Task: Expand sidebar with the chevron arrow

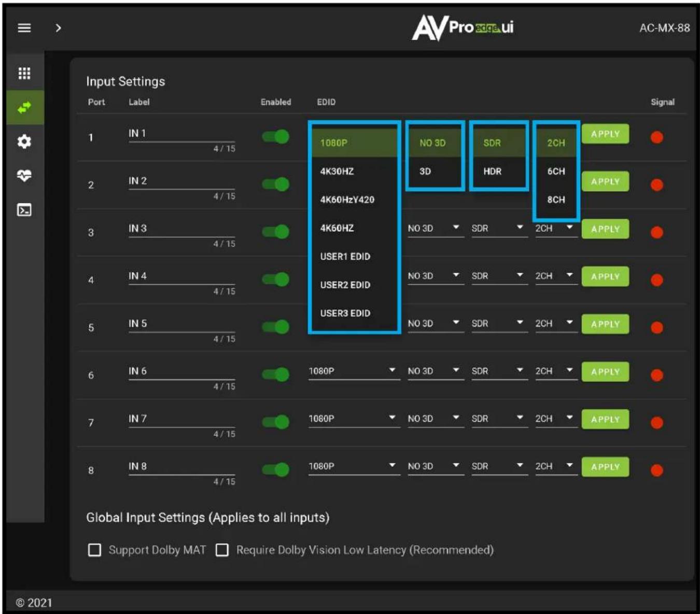Action: point(58,28)
